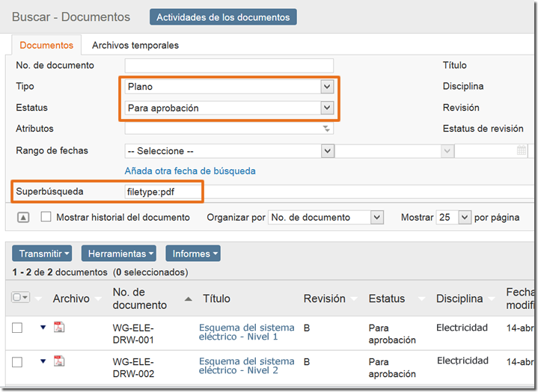Switch to Archivos temporales tab

pyautogui.click(x=135, y=46)
